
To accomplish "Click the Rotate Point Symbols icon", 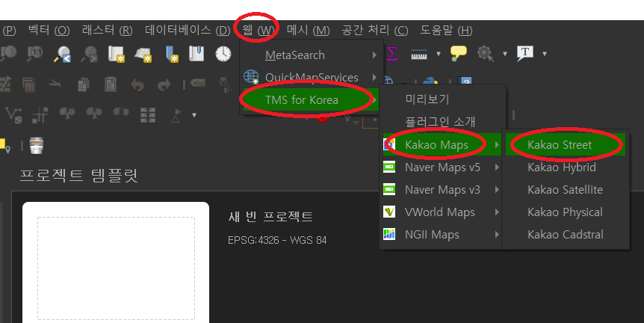I will [176, 115].
